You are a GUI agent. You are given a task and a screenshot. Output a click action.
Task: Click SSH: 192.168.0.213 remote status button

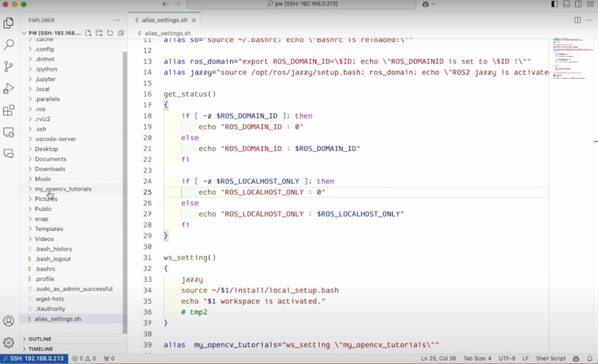[34, 358]
